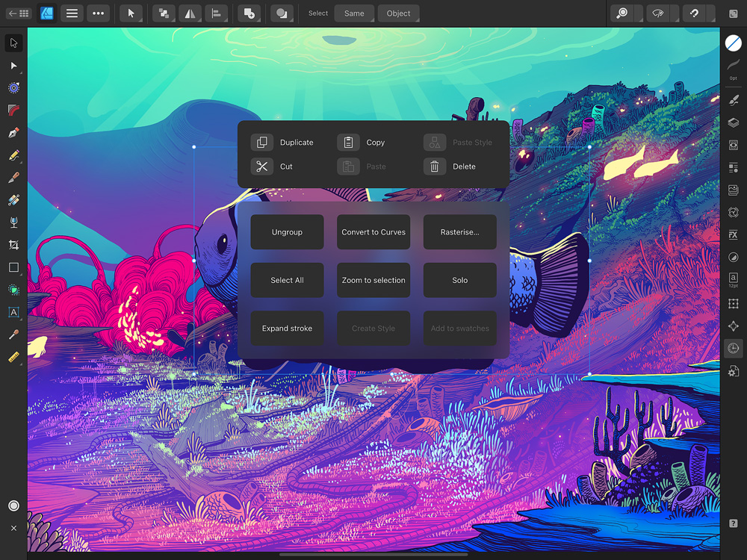Screen dimensions: 747x560
Task: Click the Expand stroke button
Action: tap(288, 328)
